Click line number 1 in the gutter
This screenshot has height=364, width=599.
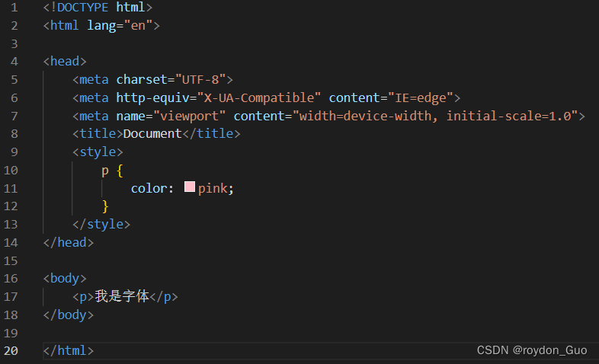pos(14,8)
